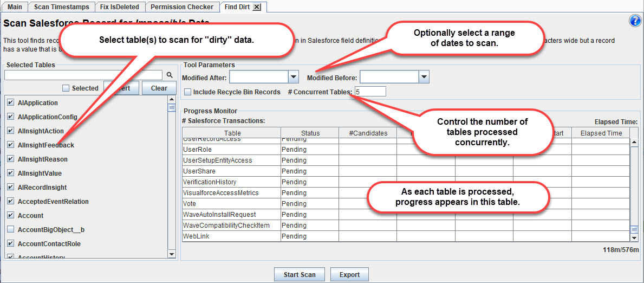The width and height of the screenshot is (644, 283).
Task: Click the table search magnifier icon
Action: point(170,75)
